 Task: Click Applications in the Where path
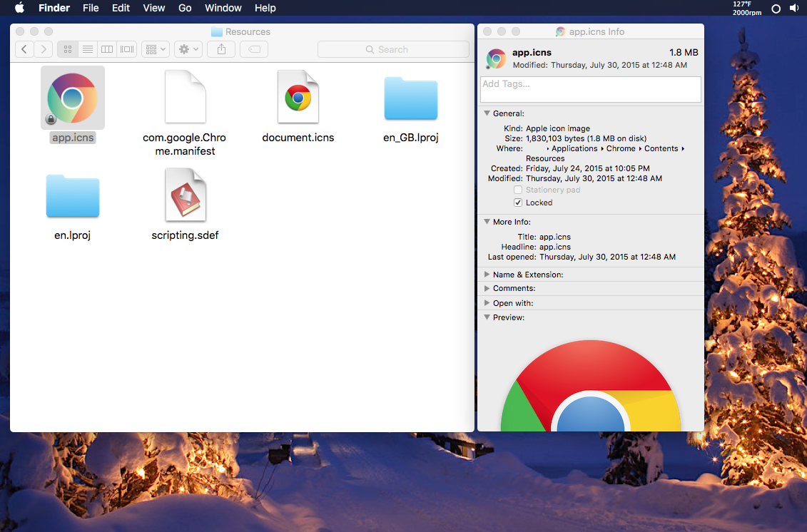coord(574,148)
